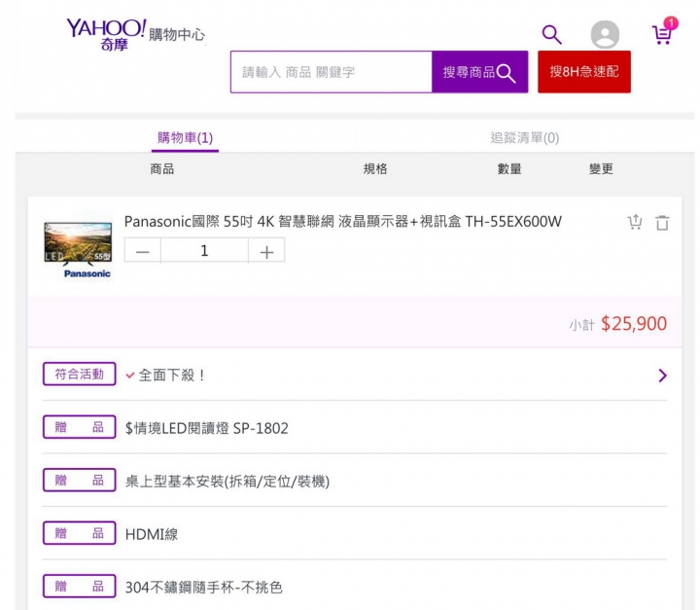The image size is (700, 610).
Task: Click the gift item $情境LED閱讀燈 SP-1802
Action: (x=207, y=428)
